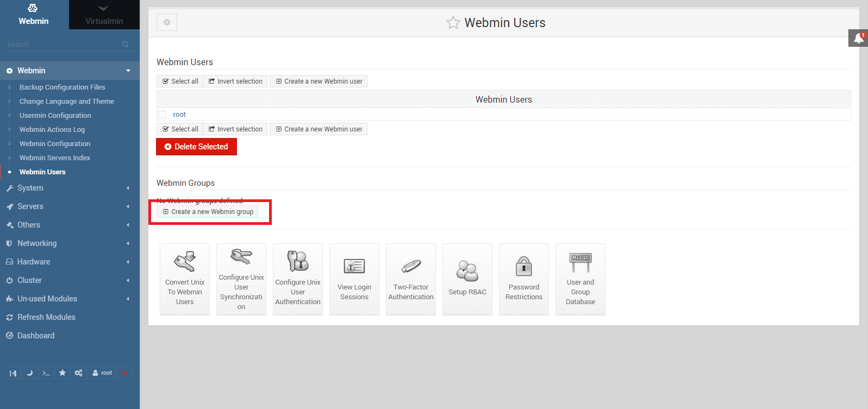Add Webmin Users page to favorites star

[x=453, y=23]
